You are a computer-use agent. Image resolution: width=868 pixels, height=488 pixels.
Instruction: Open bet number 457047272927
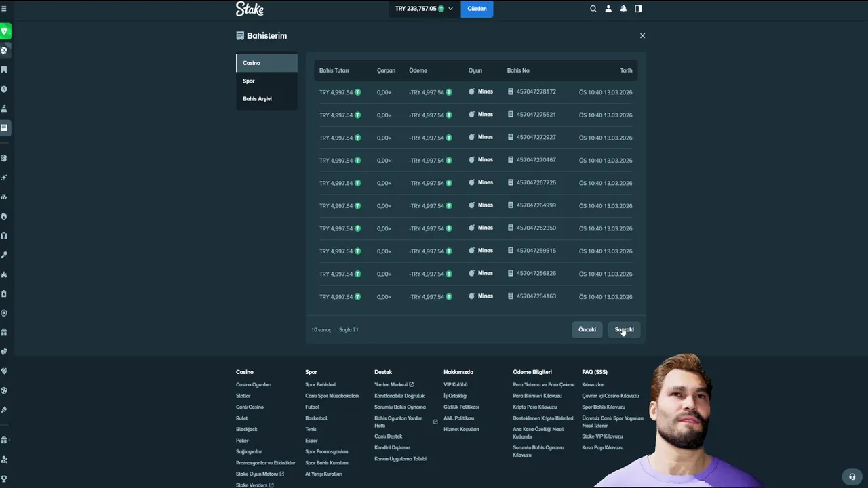536,137
